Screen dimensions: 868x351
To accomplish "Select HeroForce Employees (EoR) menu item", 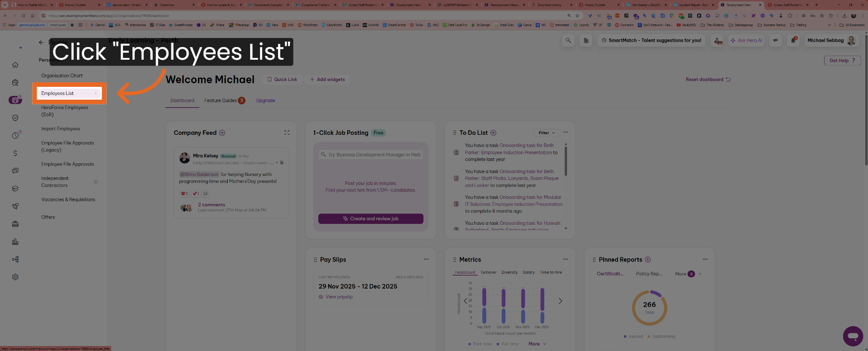I will (x=65, y=111).
